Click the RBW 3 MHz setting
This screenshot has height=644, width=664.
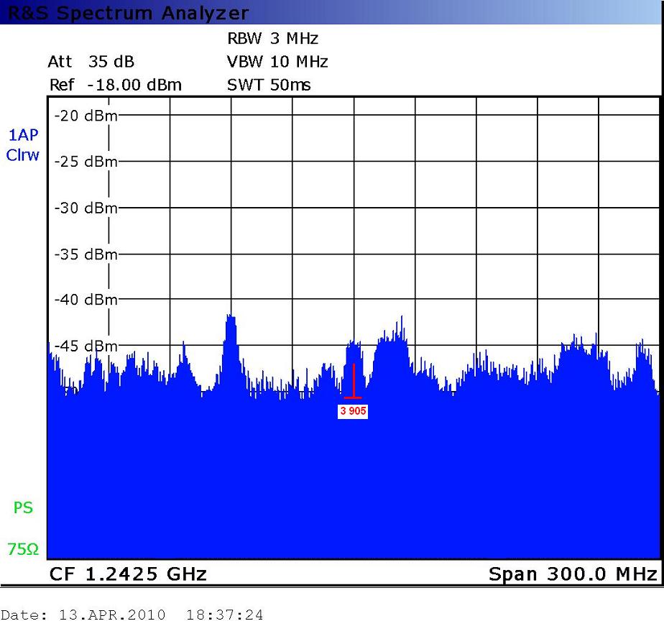pos(272,39)
